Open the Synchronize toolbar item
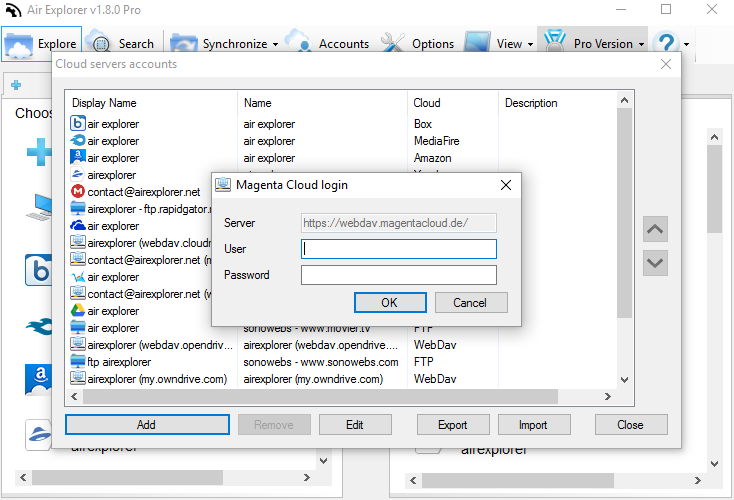This screenshot has width=734, height=500. pos(220,44)
